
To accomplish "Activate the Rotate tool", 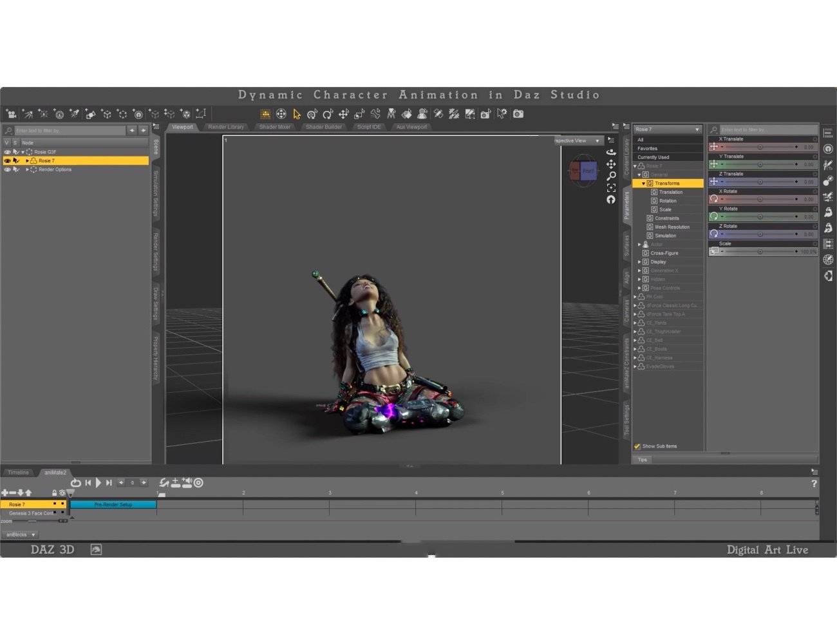I will [328, 114].
